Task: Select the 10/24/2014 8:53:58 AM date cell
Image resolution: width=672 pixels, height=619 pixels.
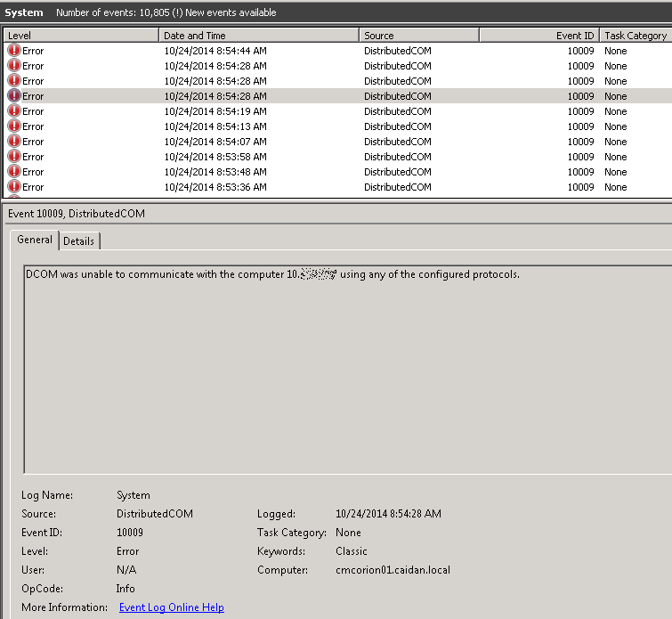Action: coord(215,157)
